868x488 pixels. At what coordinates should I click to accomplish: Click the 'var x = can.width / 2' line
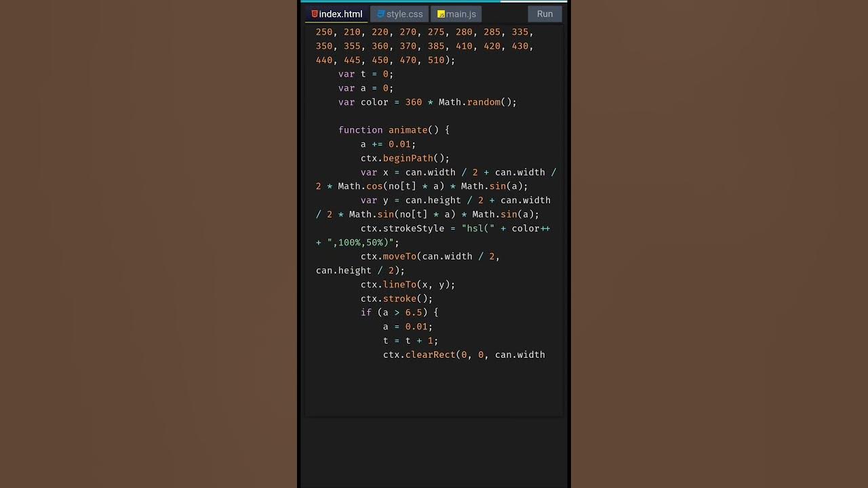click(x=458, y=172)
